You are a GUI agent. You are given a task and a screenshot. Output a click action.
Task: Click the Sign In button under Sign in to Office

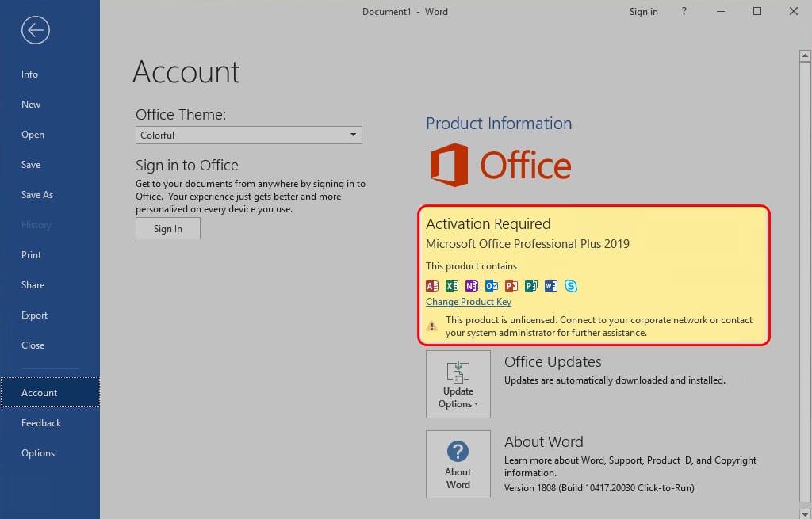(168, 229)
